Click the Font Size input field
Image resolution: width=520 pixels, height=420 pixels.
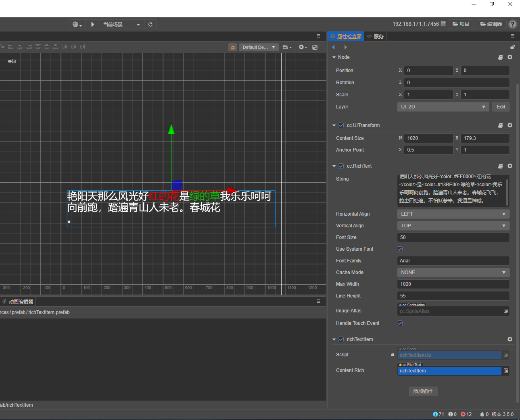click(453, 237)
